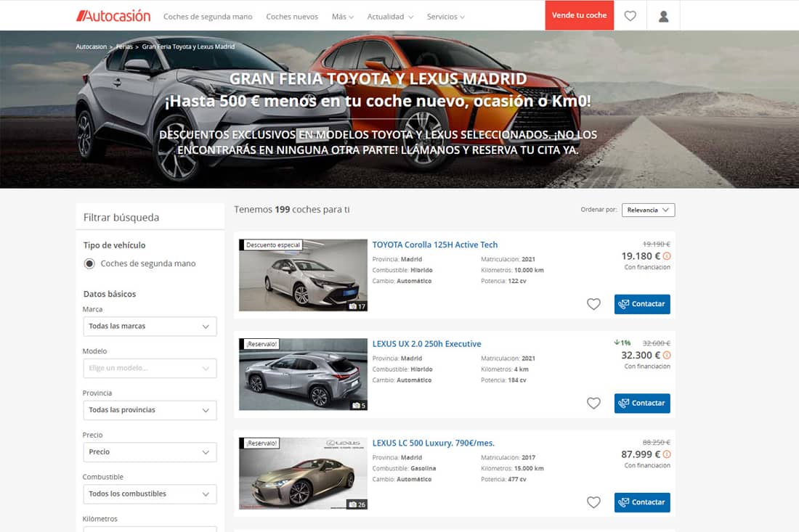
Task: Open the Marca 'Todas las marcas' dropdown
Action: point(150,327)
